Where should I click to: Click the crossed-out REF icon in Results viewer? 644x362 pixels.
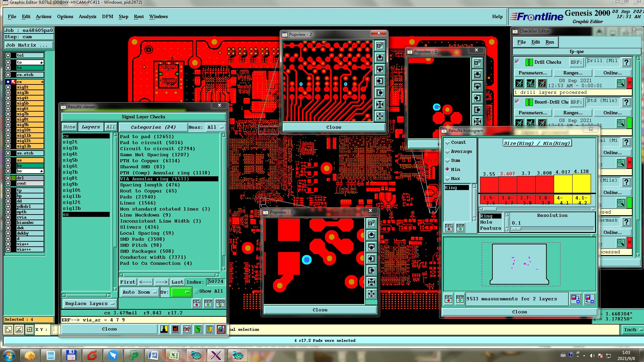click(x=187, y=329)
